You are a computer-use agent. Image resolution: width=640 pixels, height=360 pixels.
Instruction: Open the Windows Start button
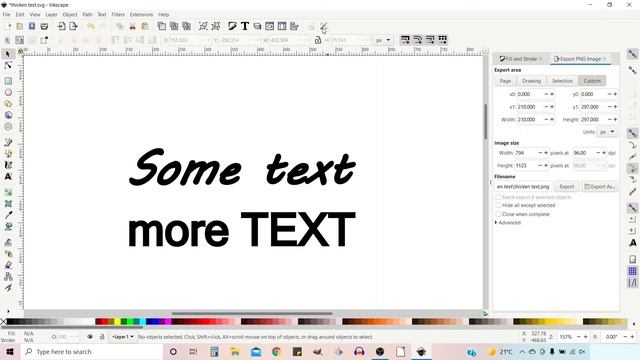coord(9,351)
